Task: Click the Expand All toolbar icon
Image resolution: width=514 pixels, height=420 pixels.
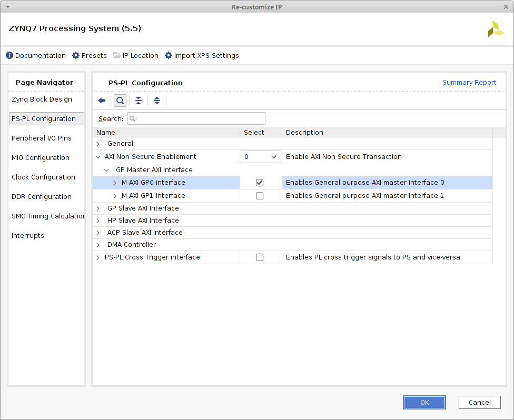Action: [x=157, y=101]
